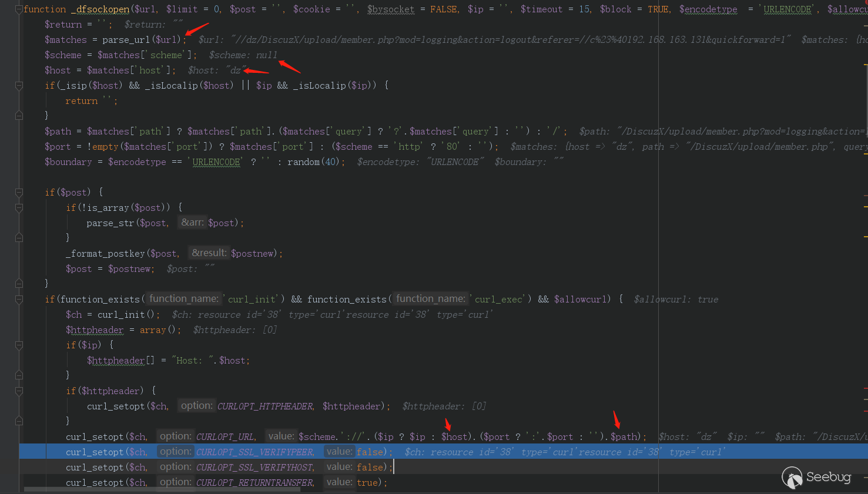Collapse the if(function_exists) curl block
This screenshot has width=868, height=494.
coord(19,300)
